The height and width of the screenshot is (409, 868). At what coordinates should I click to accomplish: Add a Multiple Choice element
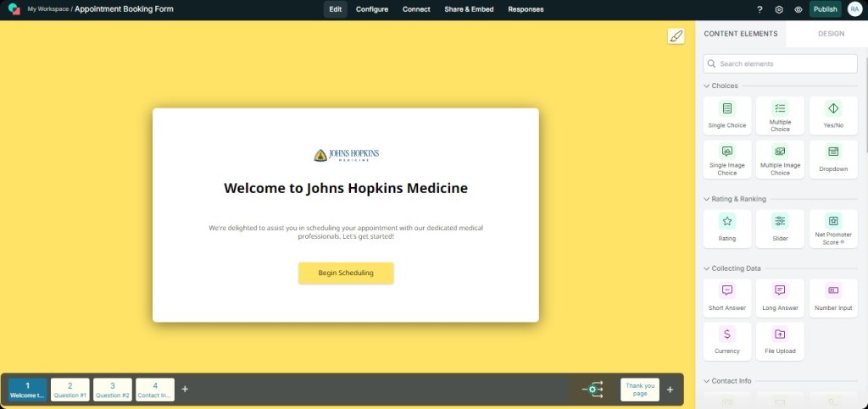coord(780,115)
